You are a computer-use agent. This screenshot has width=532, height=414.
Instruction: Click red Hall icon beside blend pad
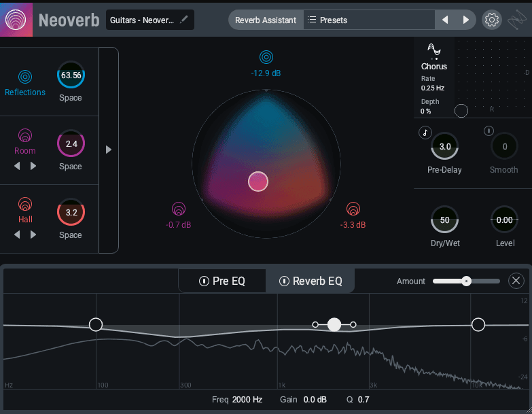click(353, 209)
